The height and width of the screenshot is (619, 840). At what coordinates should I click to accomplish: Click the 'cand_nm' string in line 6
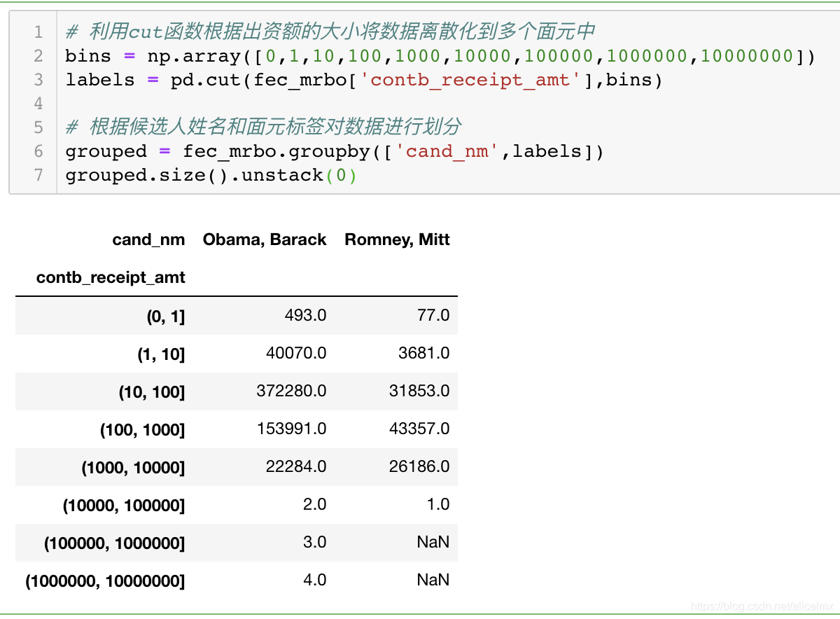(447, 151)
